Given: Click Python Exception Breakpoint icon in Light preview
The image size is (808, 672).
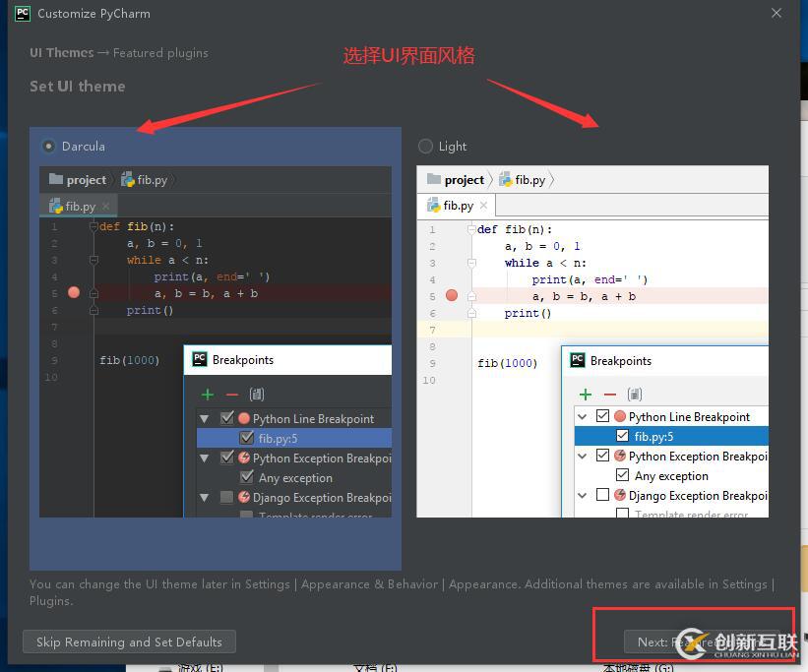Looking at the screenshot, I should [x=620, y=456].
